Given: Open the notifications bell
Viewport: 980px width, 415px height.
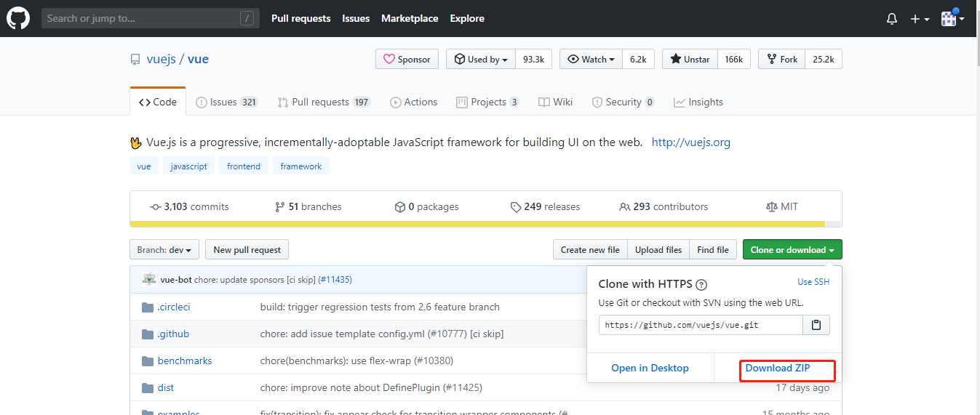Looking at the screenshot, I should click(892, 19).
